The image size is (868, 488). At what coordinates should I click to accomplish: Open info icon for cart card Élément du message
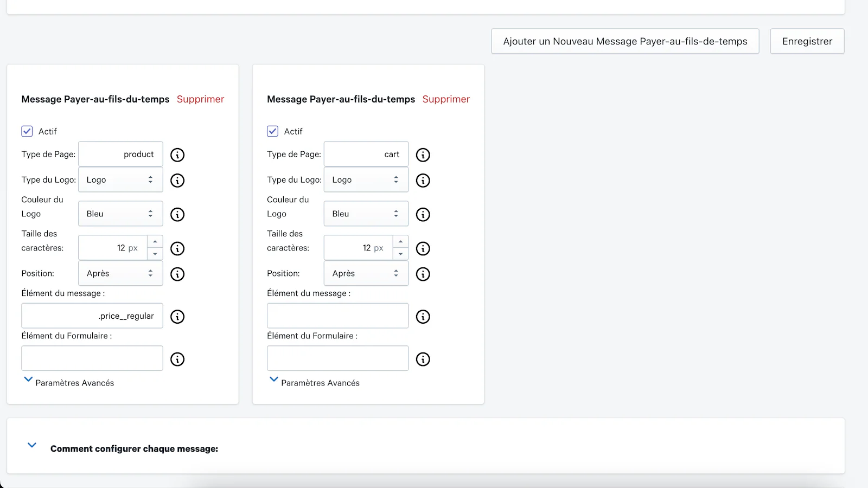[423, 317]
